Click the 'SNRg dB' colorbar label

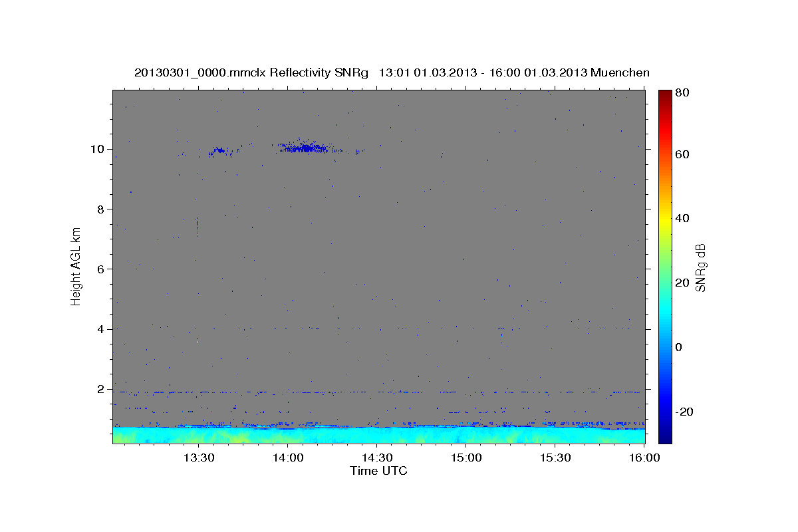click(x=700, y=267)
